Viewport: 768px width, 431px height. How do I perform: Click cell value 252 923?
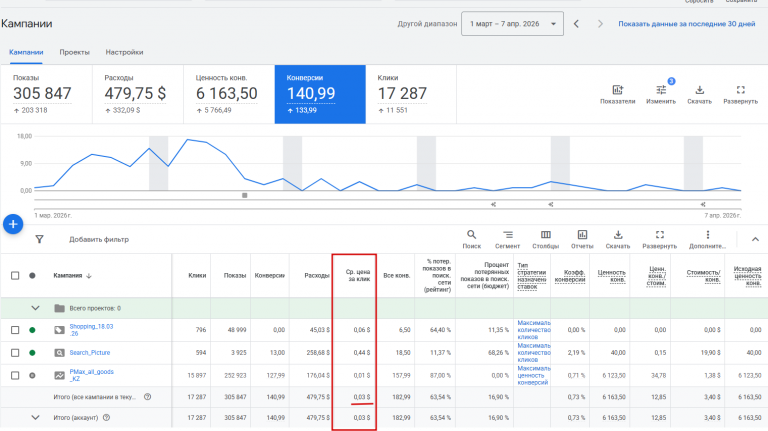(x=235, y=376)
